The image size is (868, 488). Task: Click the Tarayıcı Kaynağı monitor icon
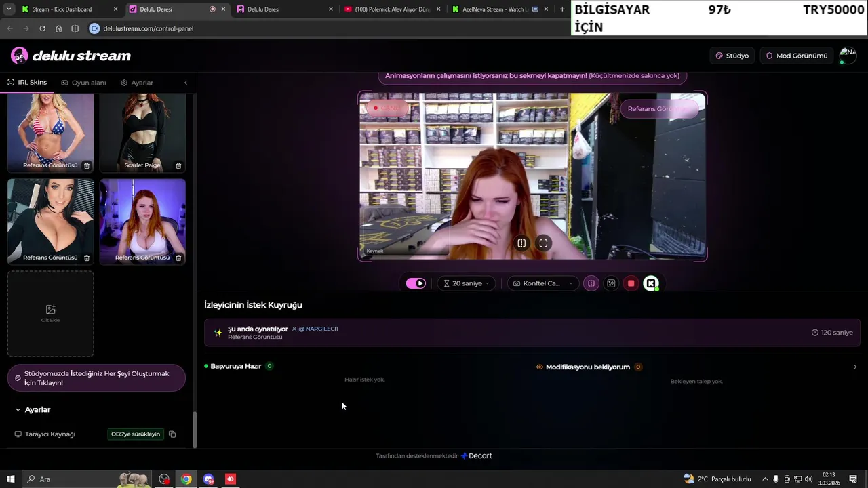tap(18, 434)
